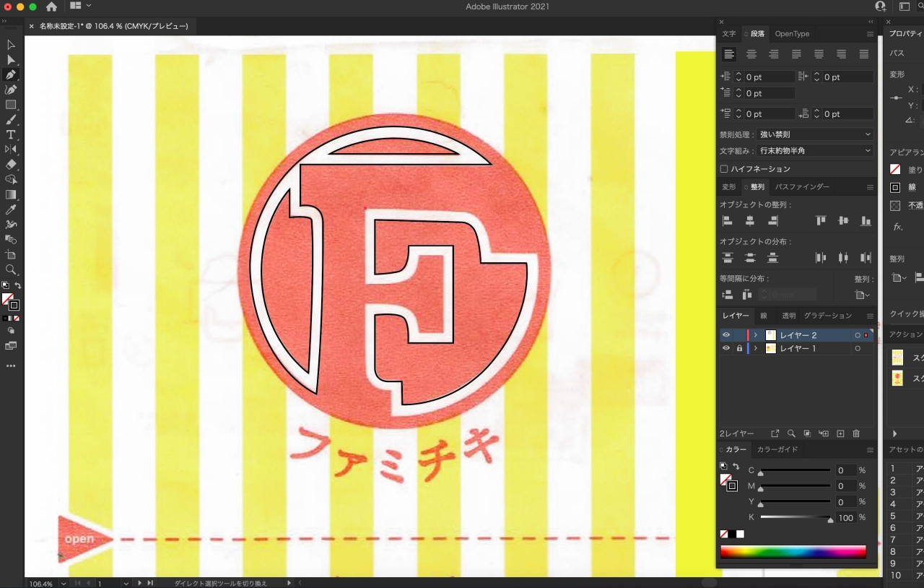924x588 pixels.
Task: Click vertical align top in Align panel
Action: coord(821,220)
